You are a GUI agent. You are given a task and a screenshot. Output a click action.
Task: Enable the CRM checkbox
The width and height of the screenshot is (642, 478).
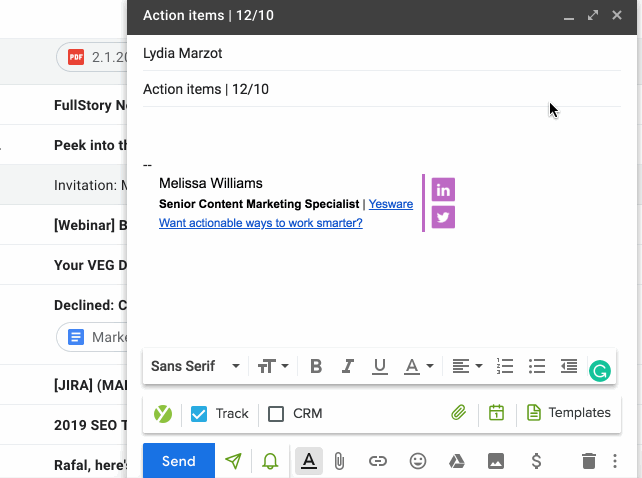coord(277,413)
